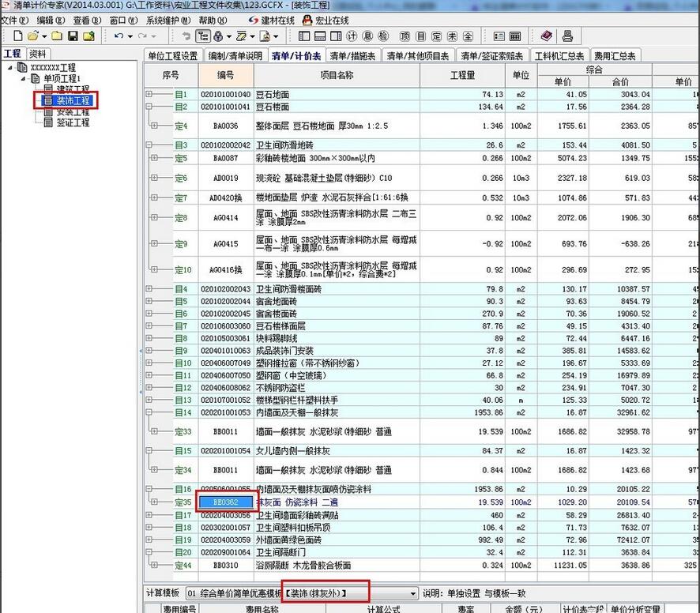The image size is (700, 613).
Task: Click the gray return arrow toolbar icon
Action: pos(186,36)
